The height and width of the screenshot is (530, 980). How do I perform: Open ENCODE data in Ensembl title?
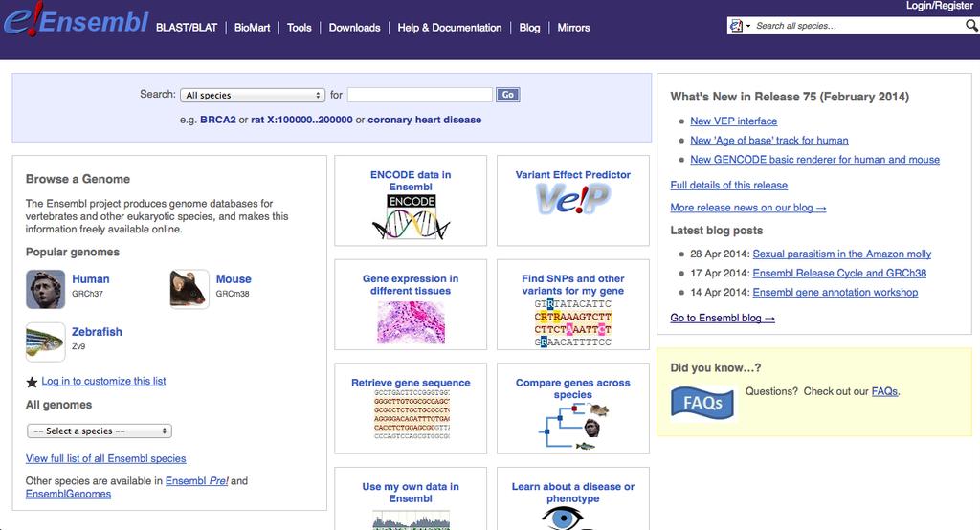[x=411, y=181]
